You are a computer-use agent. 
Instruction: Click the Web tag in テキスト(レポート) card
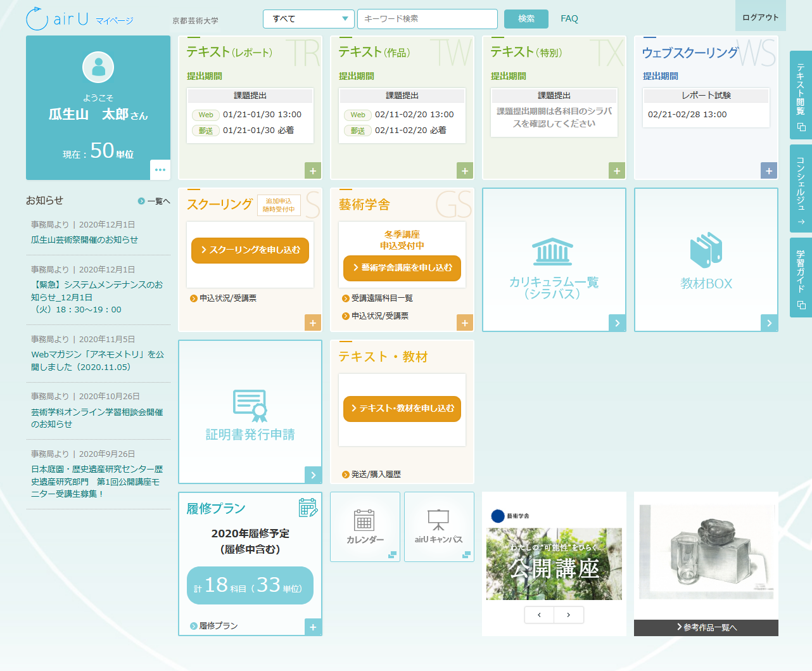tap(206, 115)
